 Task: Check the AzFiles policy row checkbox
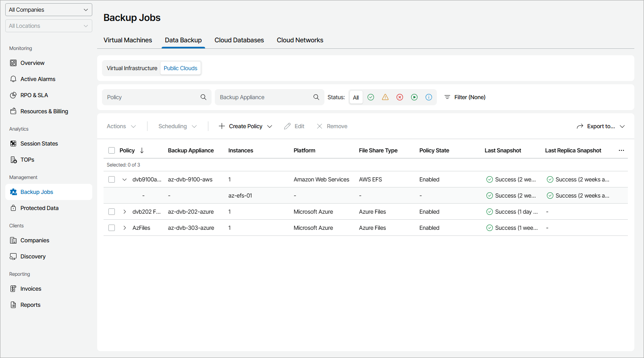pos(112,228)
